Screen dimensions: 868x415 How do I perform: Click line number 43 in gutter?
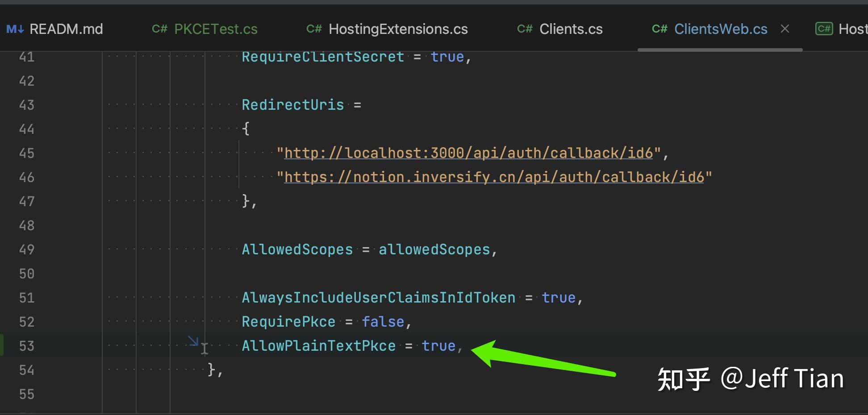point(27,105)
